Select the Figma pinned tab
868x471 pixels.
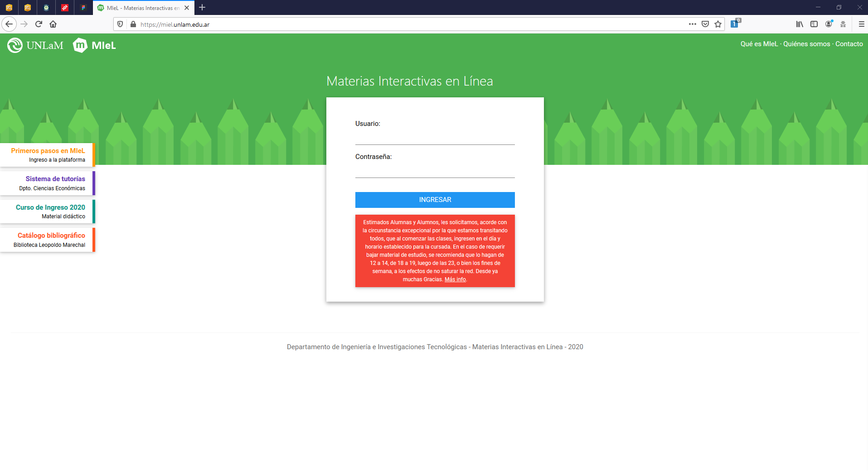point(83,8)
